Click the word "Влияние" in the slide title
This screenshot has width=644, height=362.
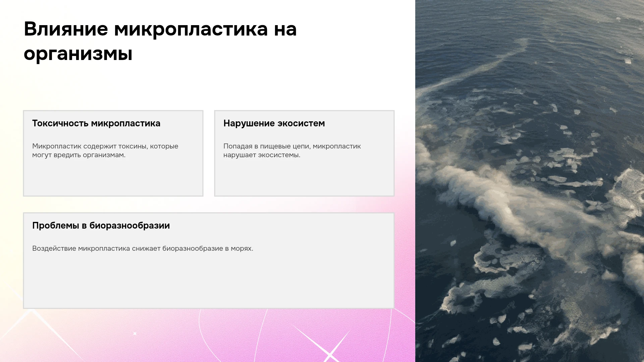(66, 29)
